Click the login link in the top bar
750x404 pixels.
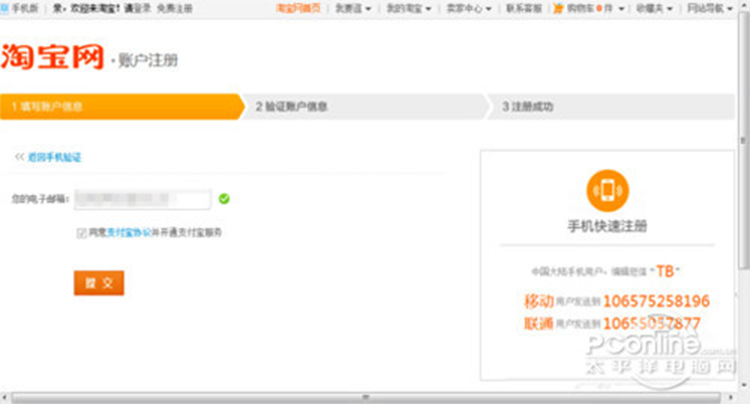[x=141, y=9]
